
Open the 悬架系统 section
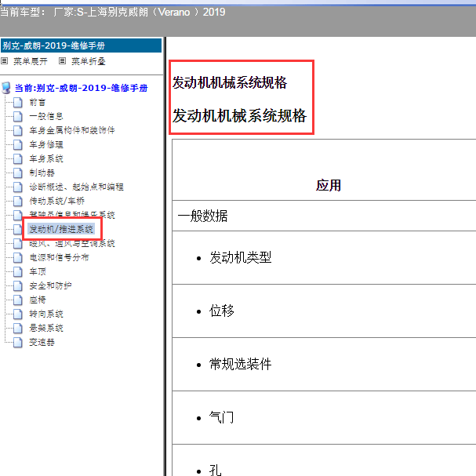tap(46, 328)
